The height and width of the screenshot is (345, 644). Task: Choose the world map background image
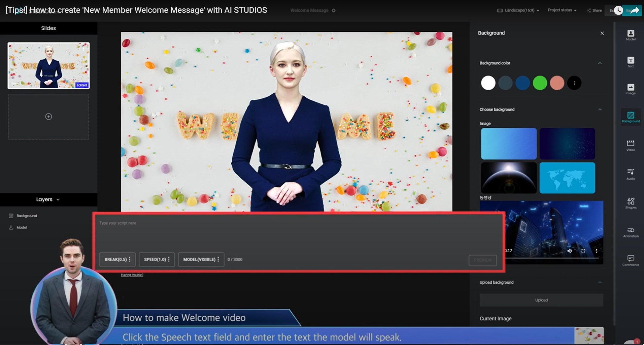click(567, 178)
